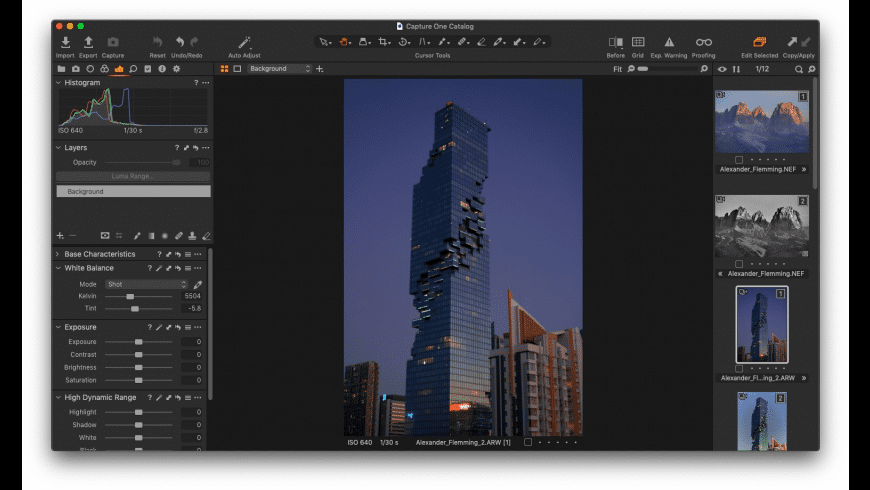Select Radial Gradient Mask in Layers panel
This screenshot has height=490, width=870.
165,236
